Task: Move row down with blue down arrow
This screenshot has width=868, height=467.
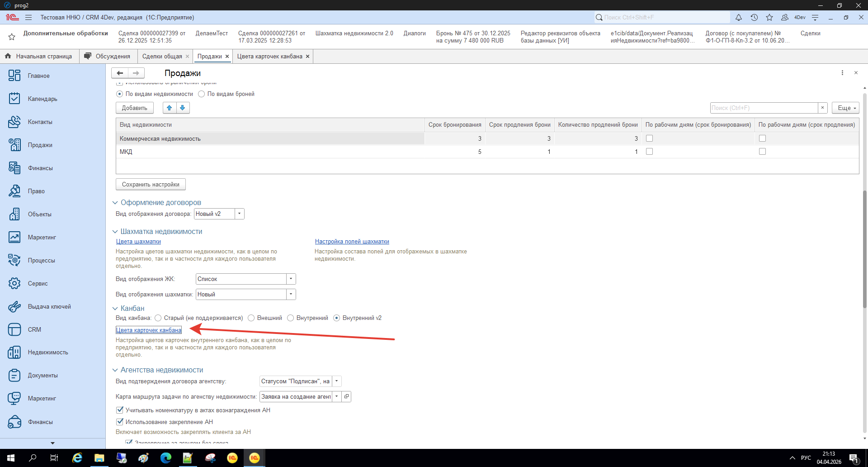Action: point(183,108)
